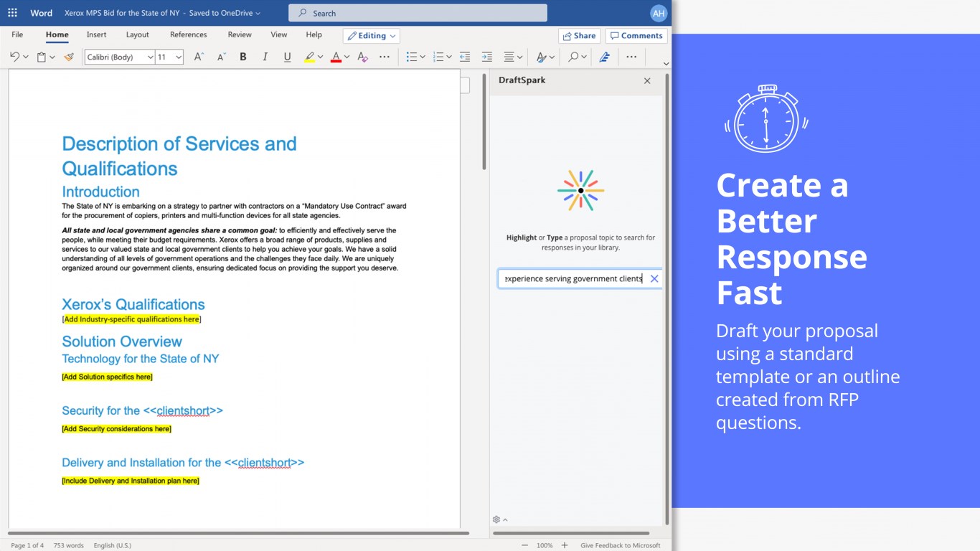Screen dimensions: 980x551
Task: Open the Editing mode dropdown
Action: 372,36
